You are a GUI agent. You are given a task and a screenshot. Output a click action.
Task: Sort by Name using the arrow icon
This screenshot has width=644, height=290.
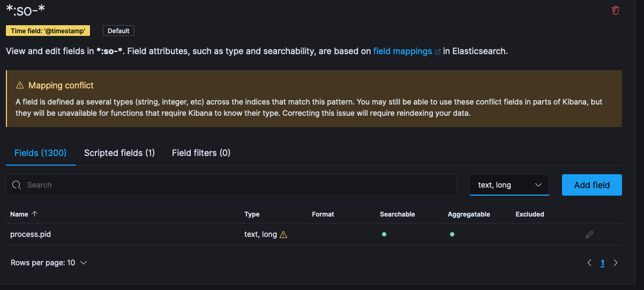35,214
